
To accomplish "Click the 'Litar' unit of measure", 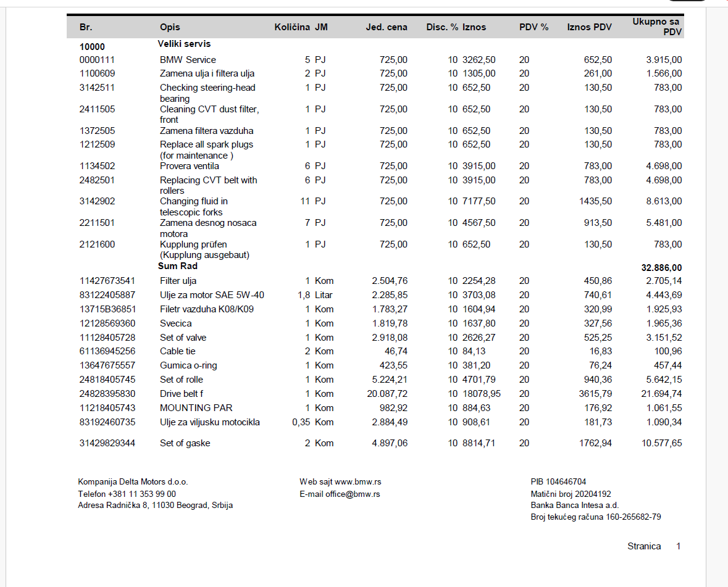I will [324, 295].
